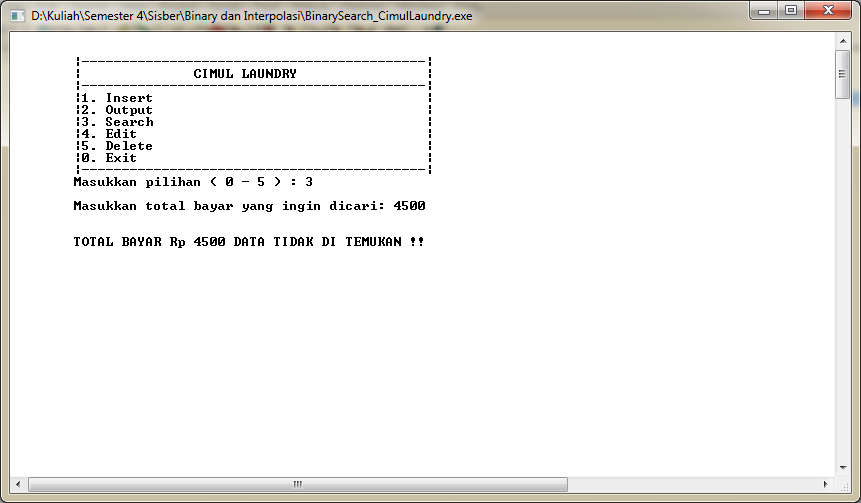The width and height of the screenshot is (861, 503).
Task: Click the '0. Exit' menu line
Action: tap(109, 158)
